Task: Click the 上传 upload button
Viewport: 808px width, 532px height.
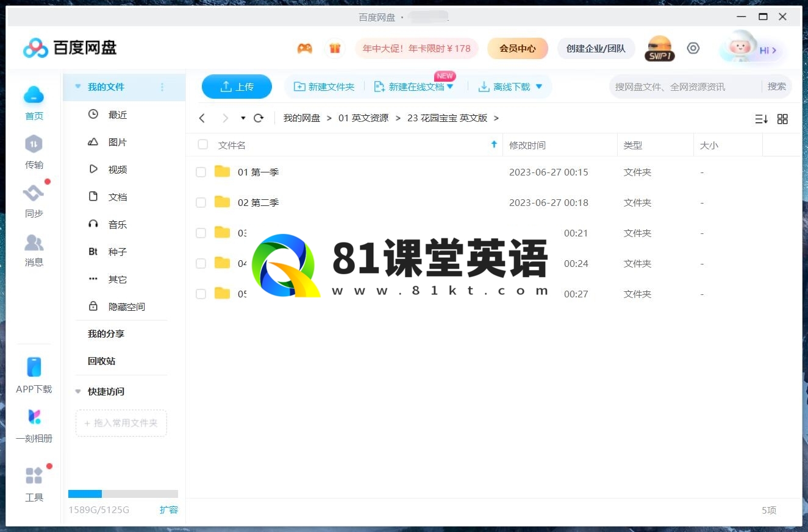Action: pos(237,87)
